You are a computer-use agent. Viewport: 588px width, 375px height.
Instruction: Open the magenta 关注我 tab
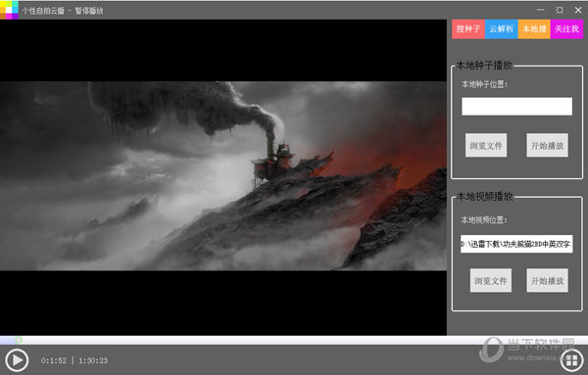[x=566, y=29]
